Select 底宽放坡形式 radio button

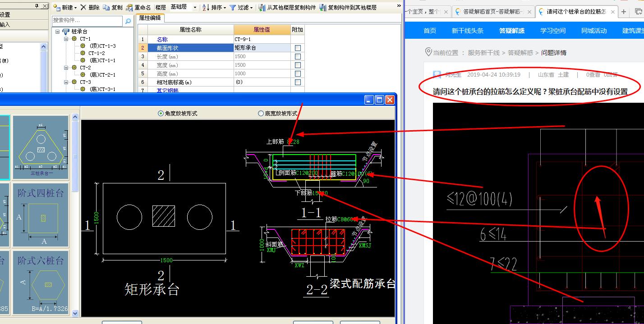(x=261, y=114)
